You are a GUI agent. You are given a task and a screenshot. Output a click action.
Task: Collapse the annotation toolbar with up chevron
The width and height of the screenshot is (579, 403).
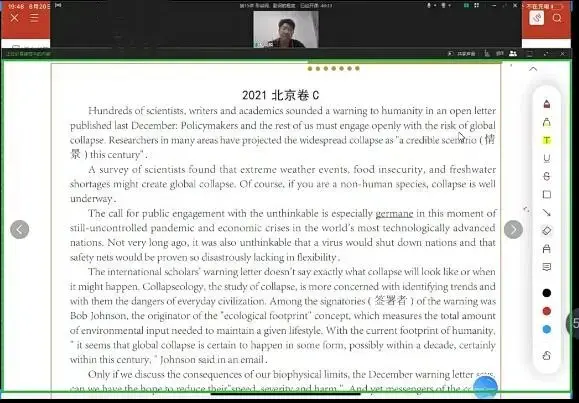pos(533,69)
